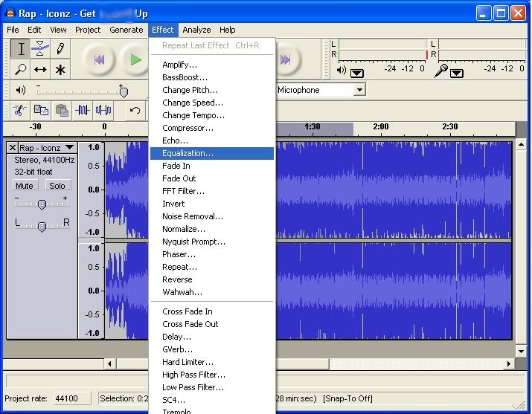
Task: Mute the Rap - Iconz track
Action: pyautogui.click(x=25, y=186)
